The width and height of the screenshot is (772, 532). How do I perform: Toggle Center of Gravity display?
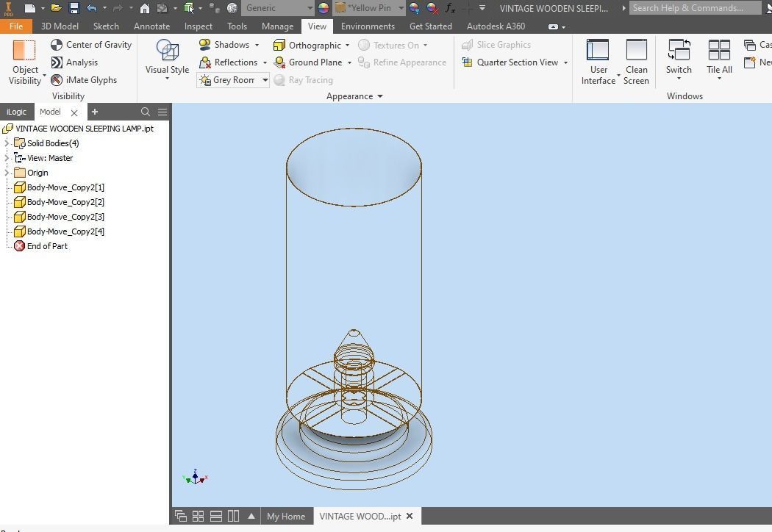(92, 45)
